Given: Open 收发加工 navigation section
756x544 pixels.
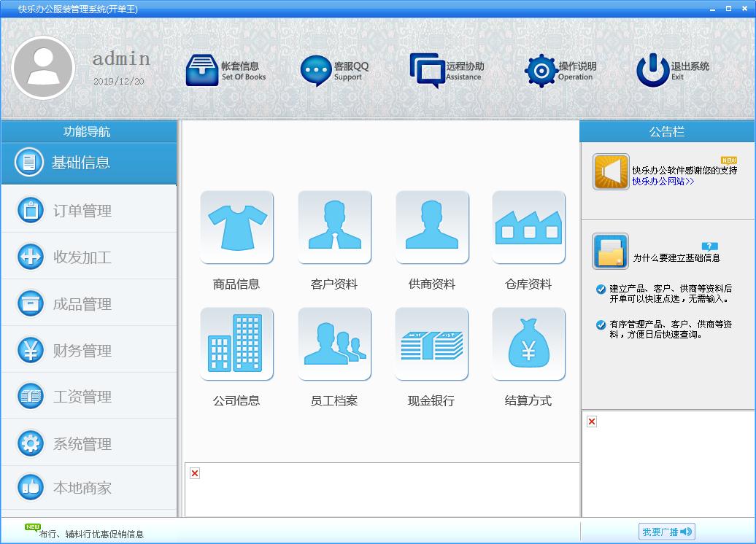Looking at the screenshot, I should (89, 257).
